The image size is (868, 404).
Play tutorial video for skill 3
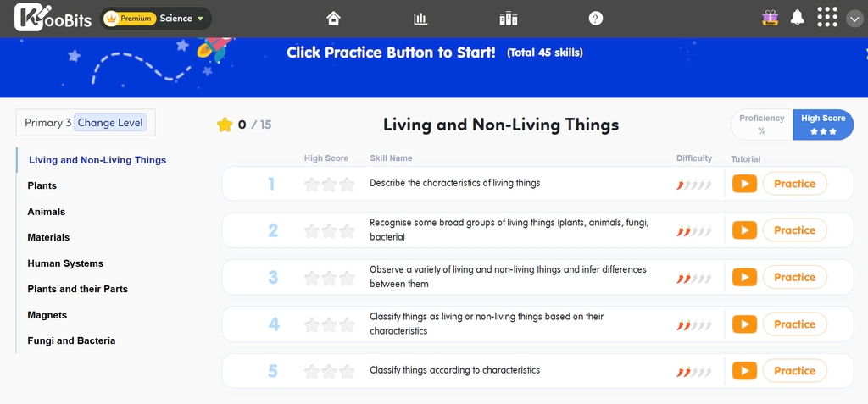(744, 277)
